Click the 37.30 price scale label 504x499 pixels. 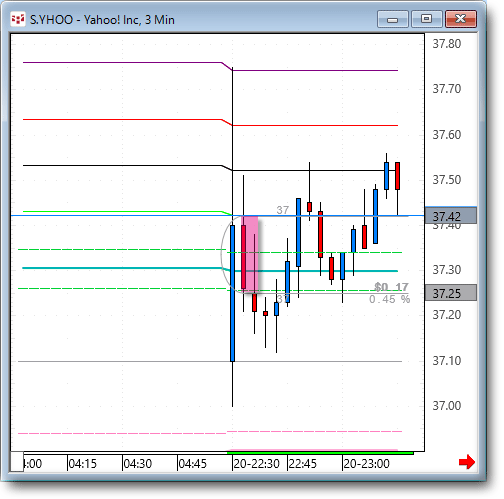click(x=447, y=270)
